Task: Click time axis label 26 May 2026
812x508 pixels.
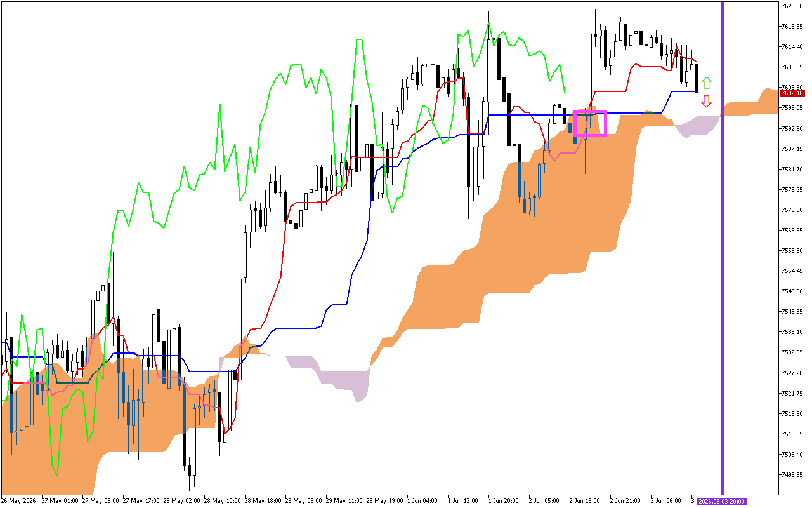Action: [x=18, y=500]
